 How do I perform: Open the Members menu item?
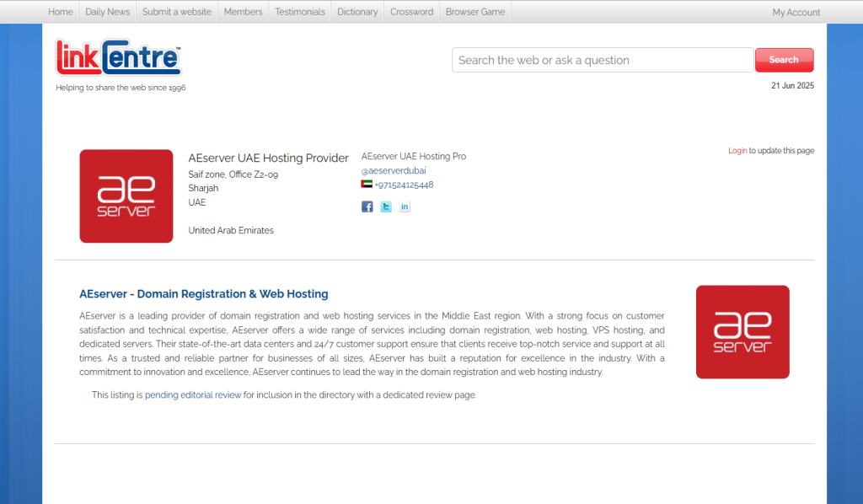click(243, 12)
